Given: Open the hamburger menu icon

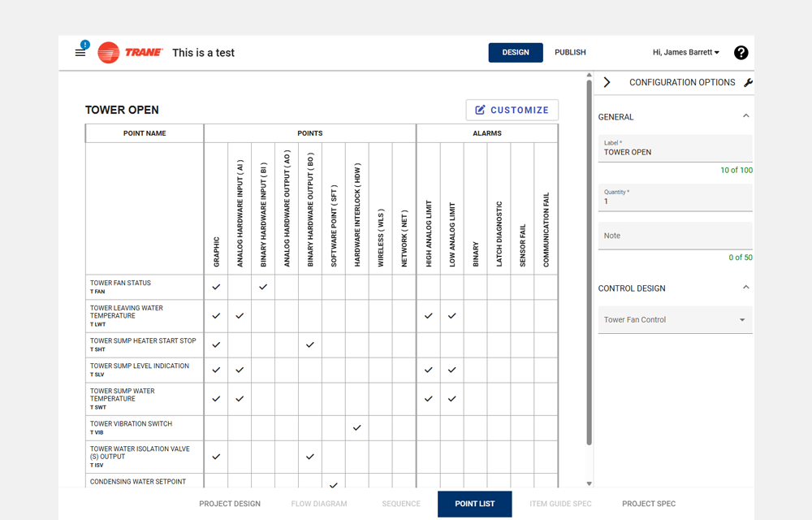Looking at the screenshot, I should pos(80,53).
